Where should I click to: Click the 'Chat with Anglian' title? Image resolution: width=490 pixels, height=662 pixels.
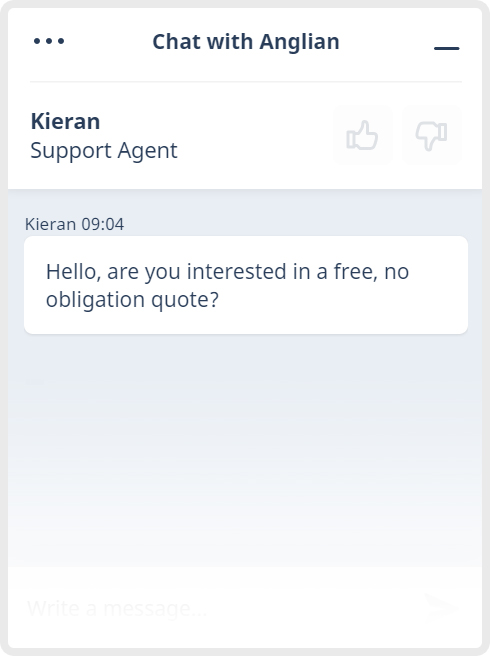(x=246, y=42)
